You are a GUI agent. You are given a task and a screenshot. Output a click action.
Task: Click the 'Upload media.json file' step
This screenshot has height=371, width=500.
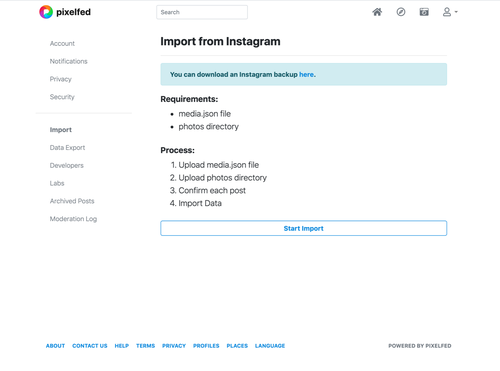(x=219, y=165)
